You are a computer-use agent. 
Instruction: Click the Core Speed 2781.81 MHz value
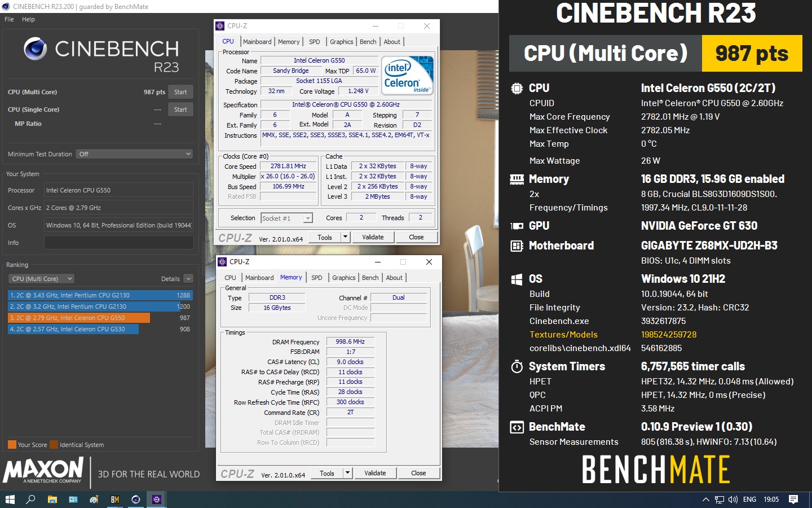pyautogui.click(x=288, y=167)
